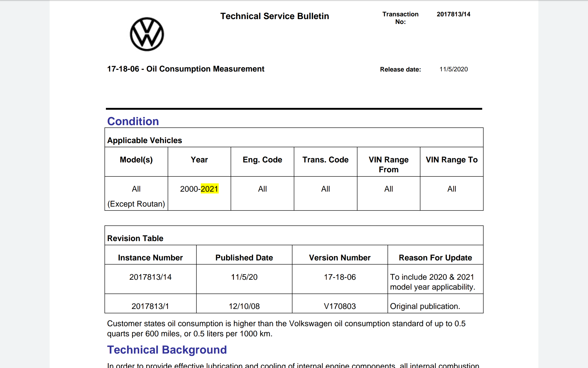
Task: Click version number 17-18-06 in revision table
Action: coord(340,277)
